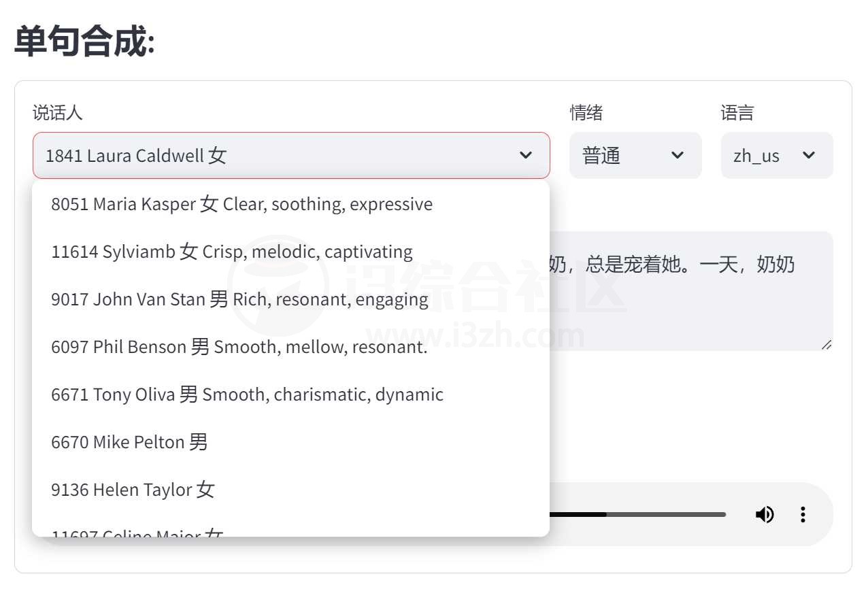This screenshot has width=868, height=589.
Task: Mute audio with the speaker icon
Action: pos(765,514)
